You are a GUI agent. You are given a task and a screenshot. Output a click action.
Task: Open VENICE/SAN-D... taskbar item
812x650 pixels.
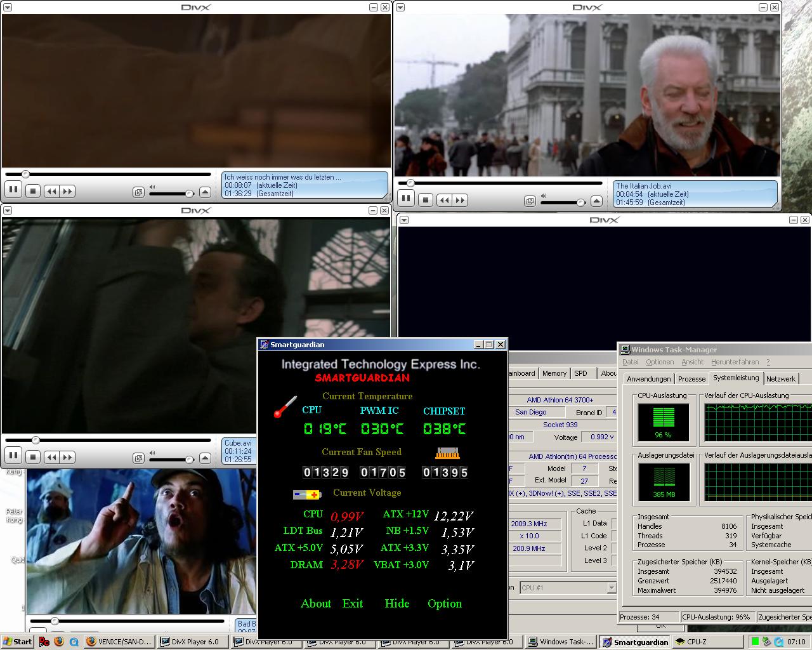(119, 642)
